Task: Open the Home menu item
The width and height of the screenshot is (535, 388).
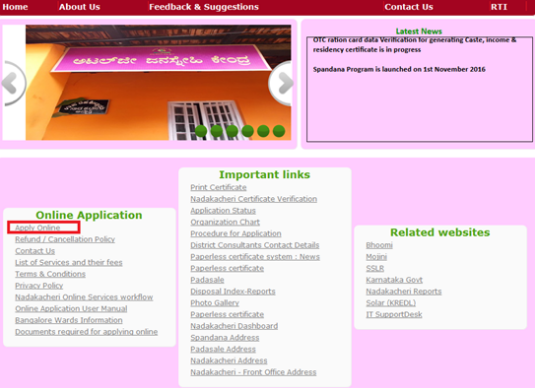Action: pyautogui.click(x=15, y=7)
